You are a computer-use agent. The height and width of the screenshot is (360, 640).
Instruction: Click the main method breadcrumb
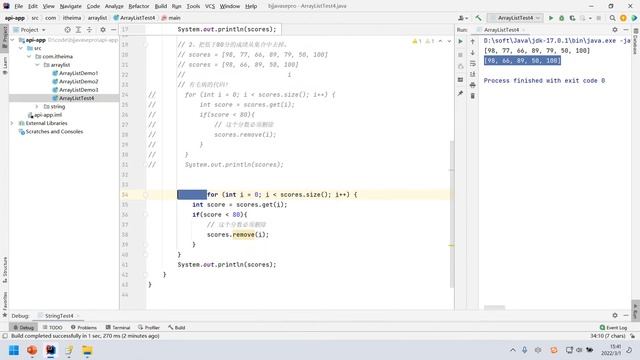click(x=174, y=18)
